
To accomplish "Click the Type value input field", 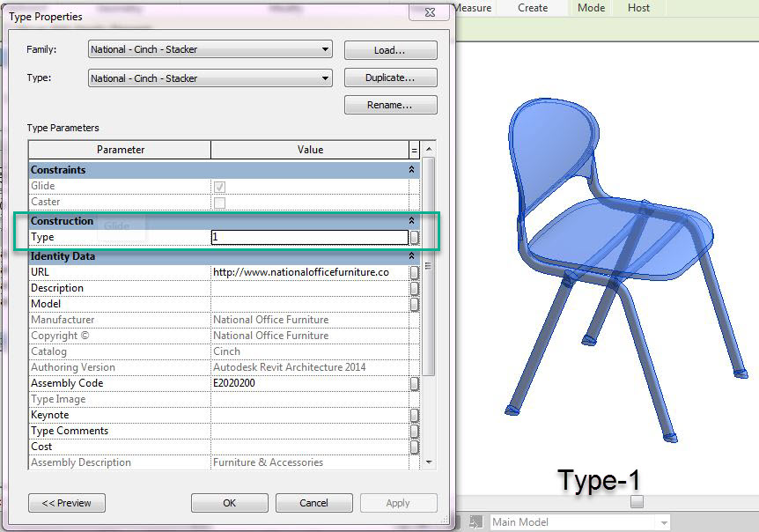I will pos(310,237).
